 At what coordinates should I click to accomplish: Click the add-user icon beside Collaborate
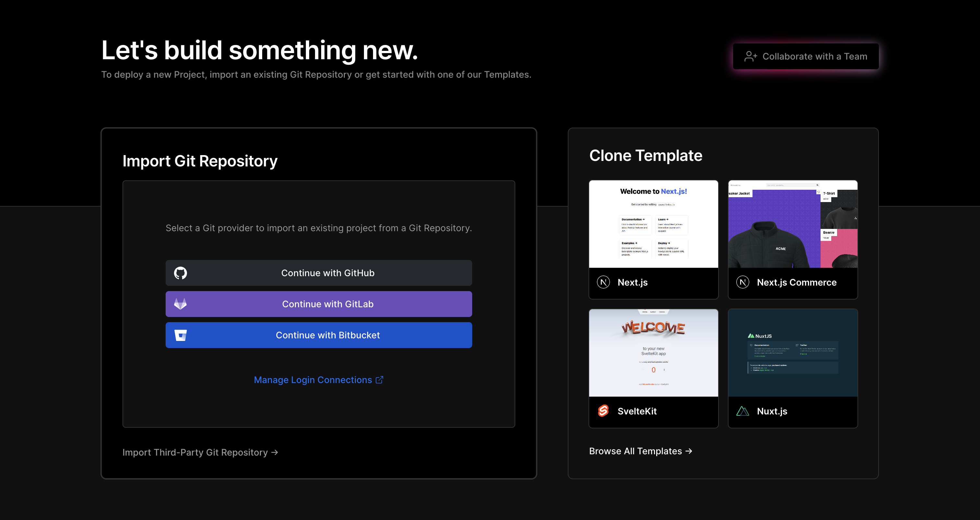[750, 56]
